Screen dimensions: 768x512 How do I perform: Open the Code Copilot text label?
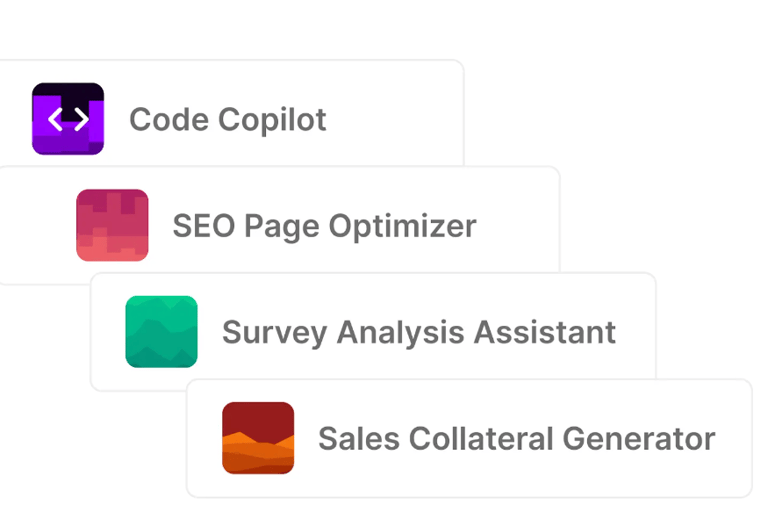tap(228, 120)
